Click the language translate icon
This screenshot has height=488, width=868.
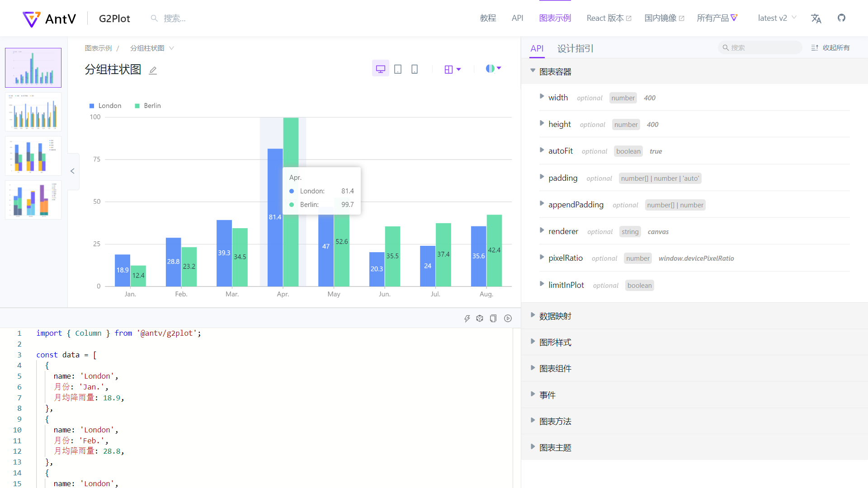point(816,19)
